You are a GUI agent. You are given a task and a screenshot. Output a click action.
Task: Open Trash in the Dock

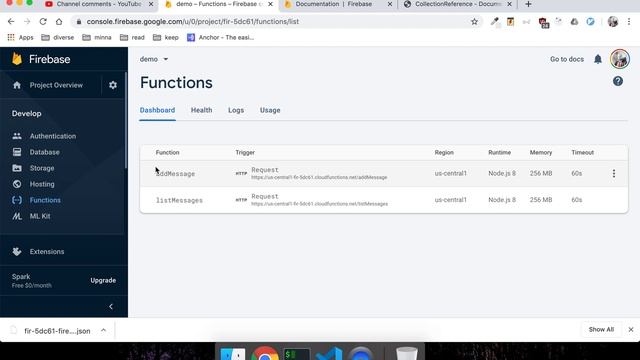coord(407,353)
